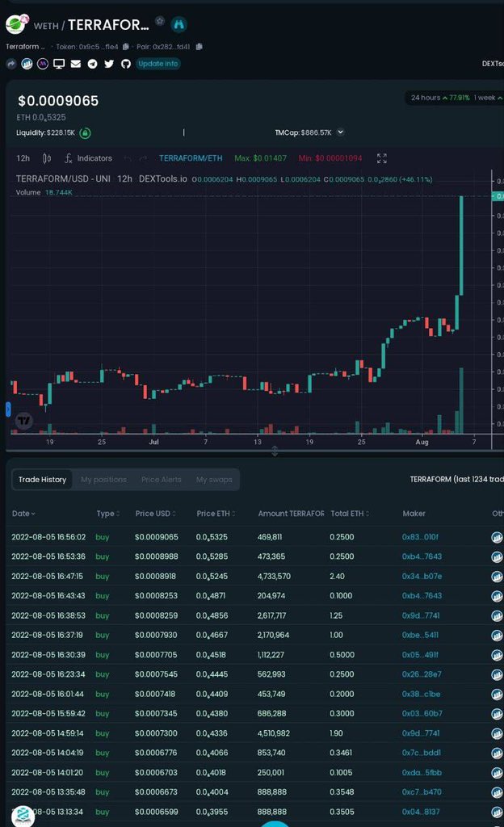Select the My swaps tab
This screenshot has width=504, height=827.
coord(214,480)
